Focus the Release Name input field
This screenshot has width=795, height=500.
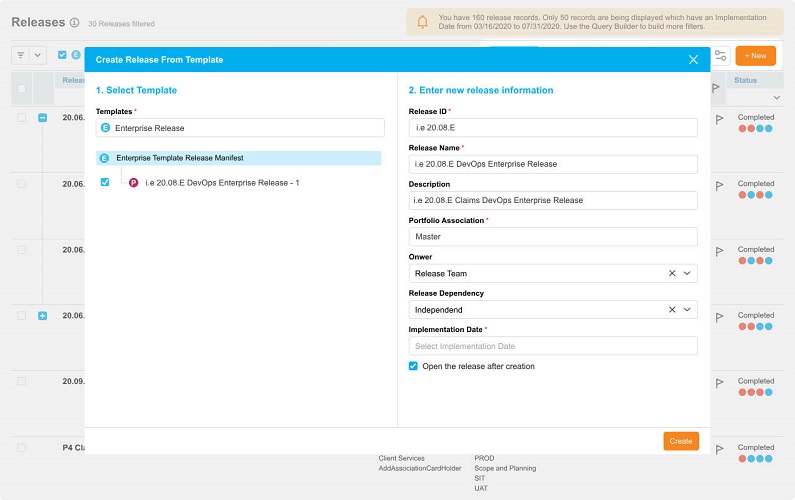(x=553, y=164)
